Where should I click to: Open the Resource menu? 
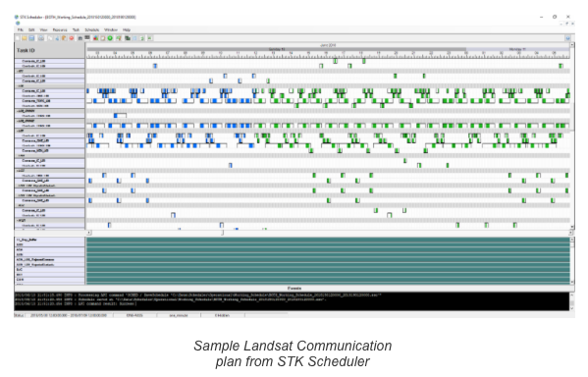point(60,29)
